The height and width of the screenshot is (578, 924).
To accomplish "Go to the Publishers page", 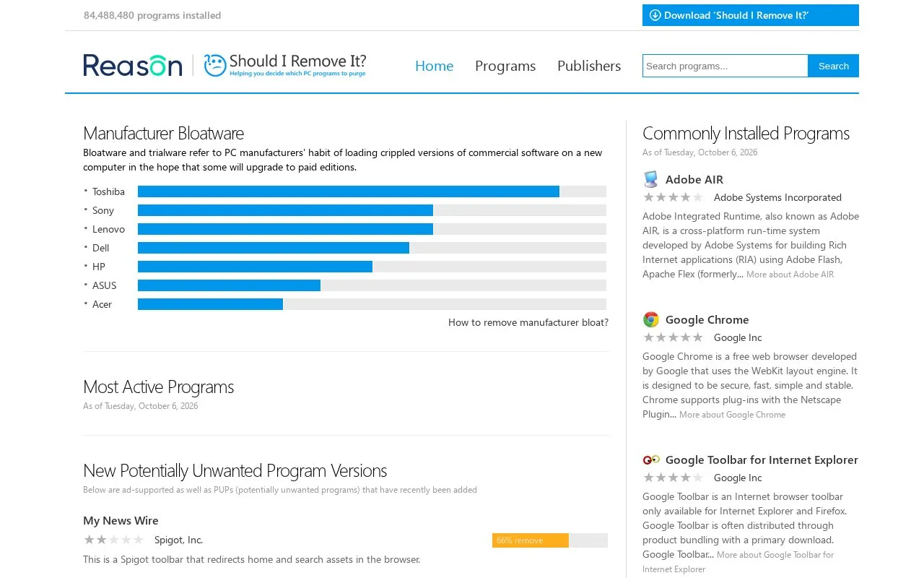I will pyautogui.click(x=589, y=66).
